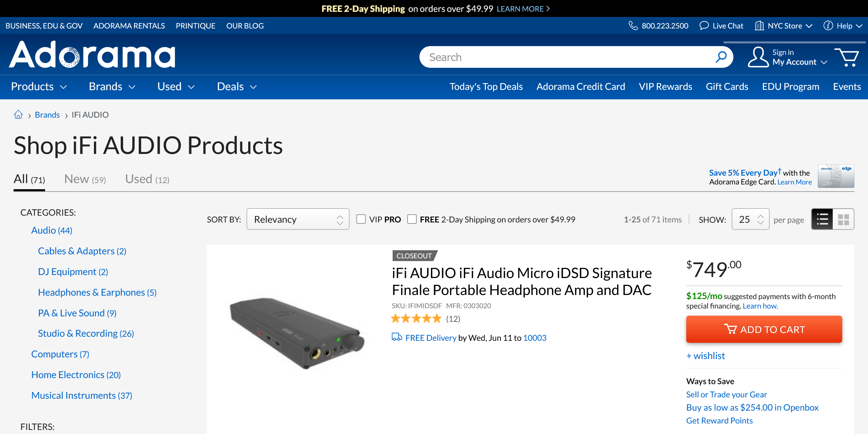Add the Micro iDSD to cart

pyautogui.click(x=764, y=329)
